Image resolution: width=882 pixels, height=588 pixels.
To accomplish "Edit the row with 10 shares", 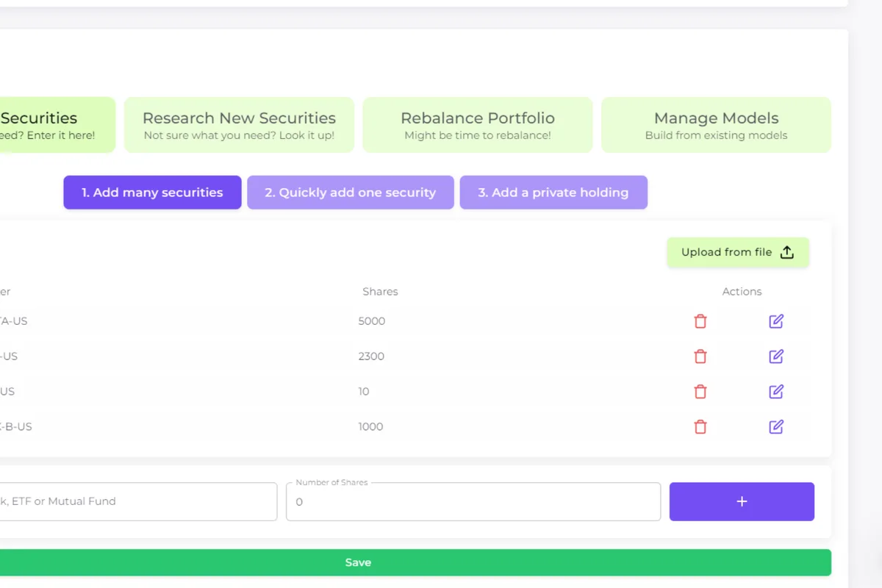I will tap(776, 392).
